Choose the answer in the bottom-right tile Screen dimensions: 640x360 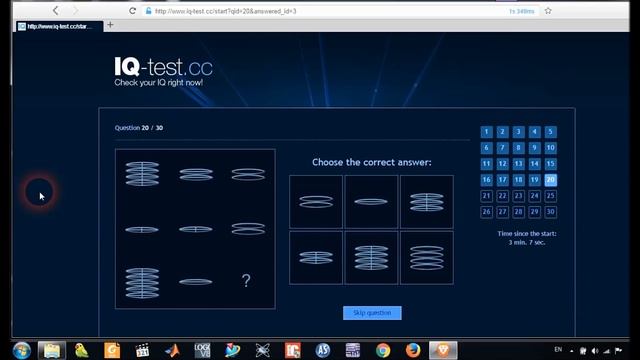click(427, 258)
